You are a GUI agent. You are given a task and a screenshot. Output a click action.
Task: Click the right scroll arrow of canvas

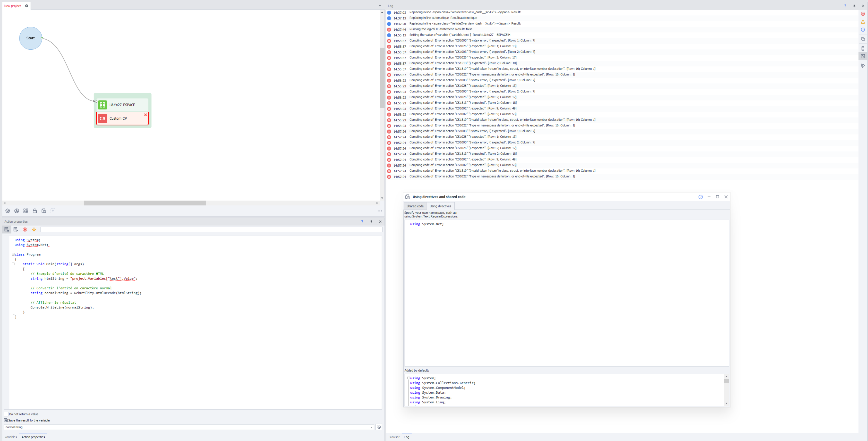pos(377,203)
